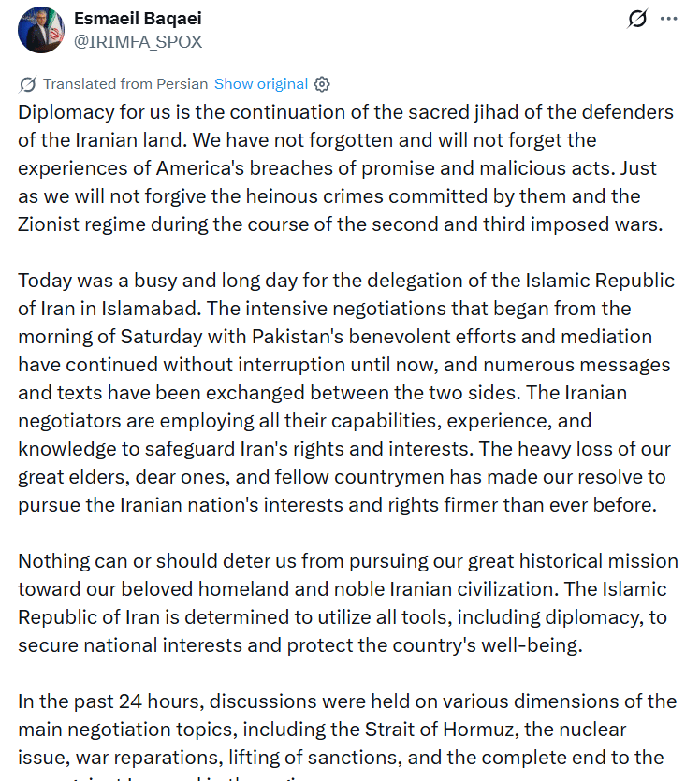Open the Grok explain-post icon
The image size is (700, 781).
click(637, 19)
